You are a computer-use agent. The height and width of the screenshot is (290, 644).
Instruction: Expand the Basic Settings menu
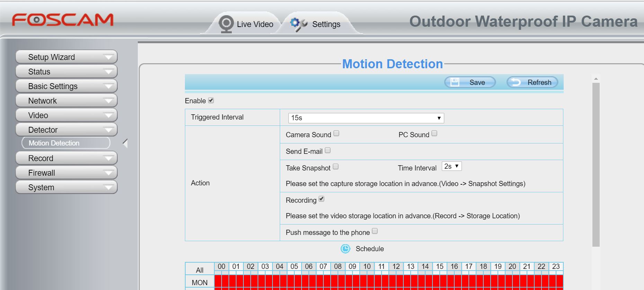[66, 86]
